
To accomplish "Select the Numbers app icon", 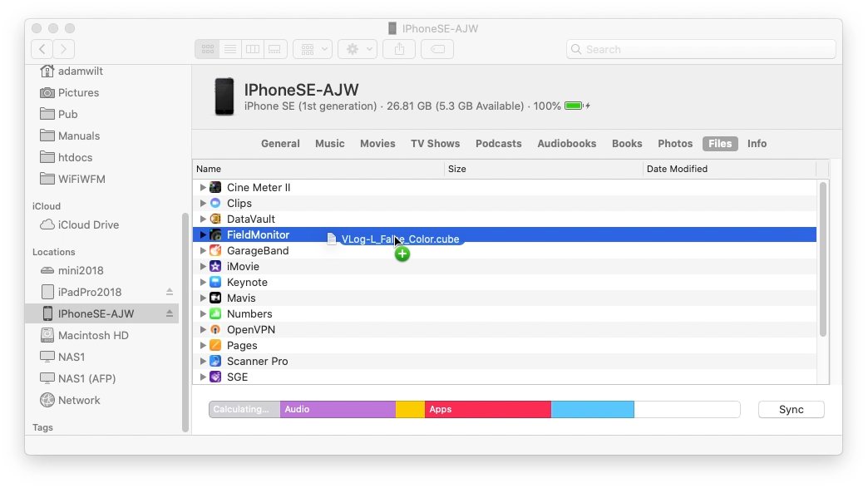I will (215, 313).
